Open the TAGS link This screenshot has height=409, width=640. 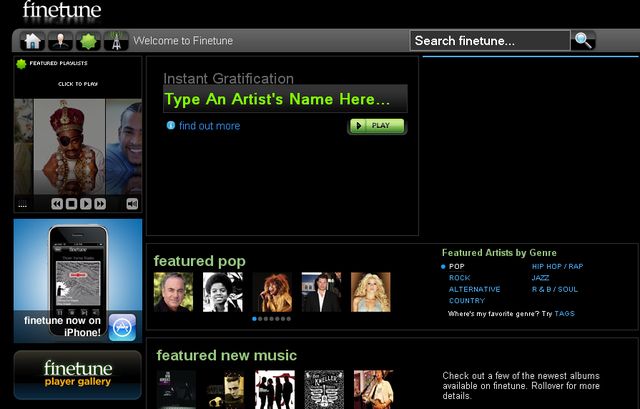tap(564, 313)
